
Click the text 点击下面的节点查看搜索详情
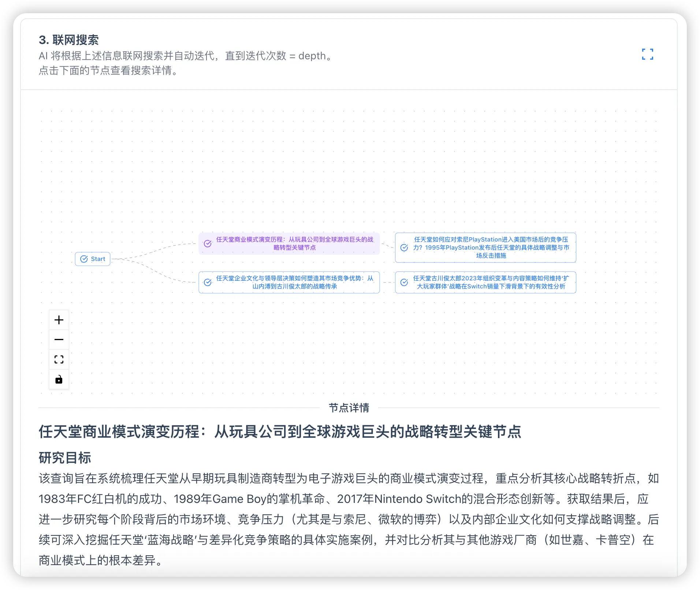[x=109, y=70]
